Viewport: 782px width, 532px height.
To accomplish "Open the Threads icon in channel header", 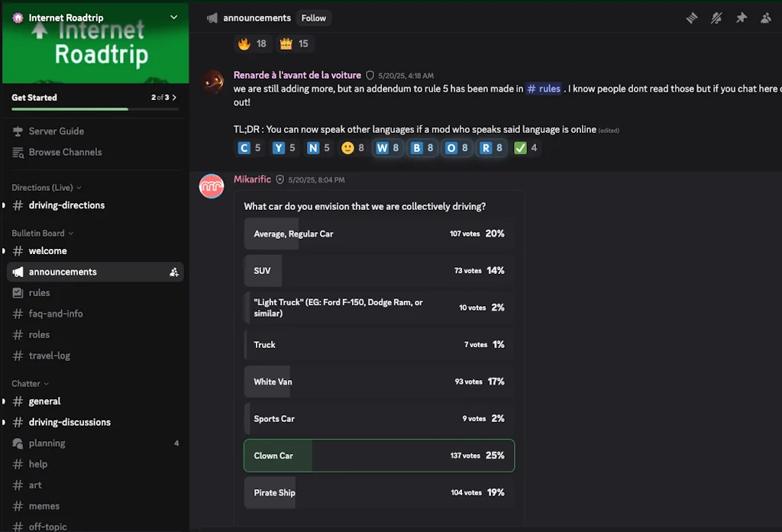I will point(692,18).
